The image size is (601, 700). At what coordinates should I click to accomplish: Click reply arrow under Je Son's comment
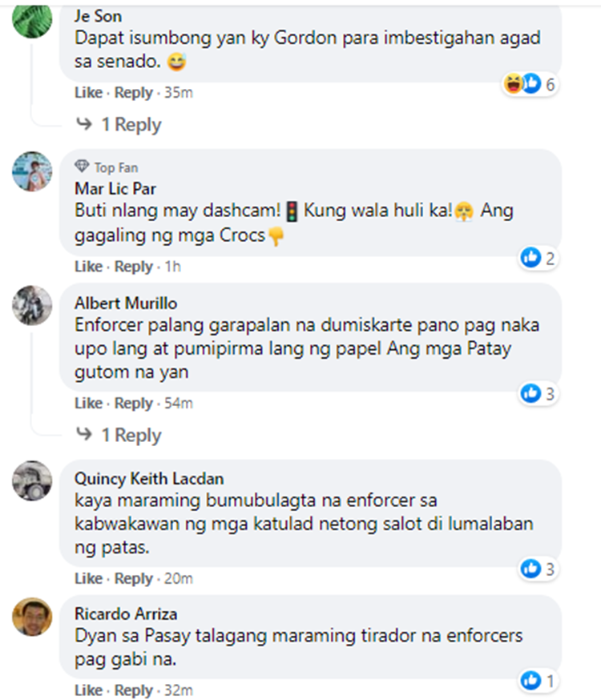click(84, 123)
